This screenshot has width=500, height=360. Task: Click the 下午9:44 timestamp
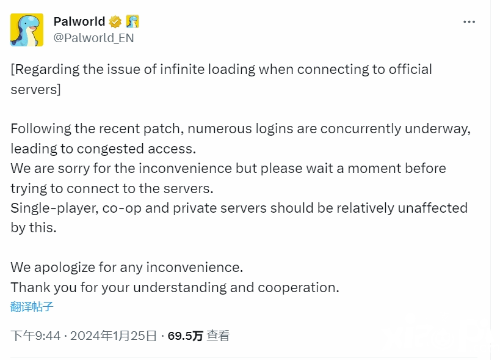pos(35,336)
